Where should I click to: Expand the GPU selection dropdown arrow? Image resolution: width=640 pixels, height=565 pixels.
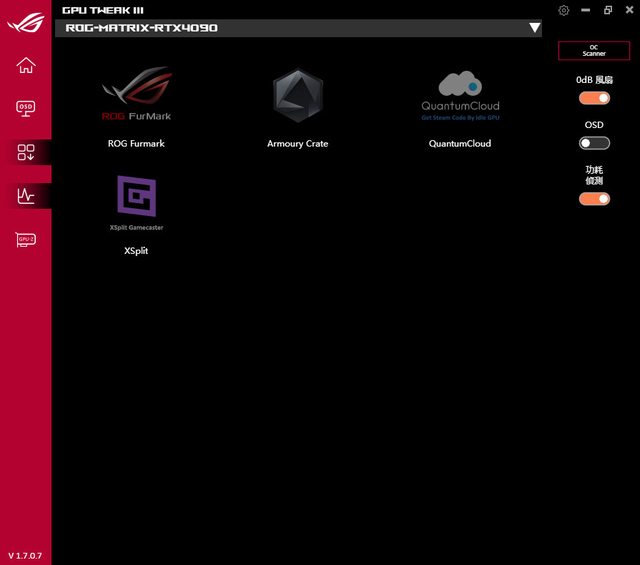click(x=534, y=28)
